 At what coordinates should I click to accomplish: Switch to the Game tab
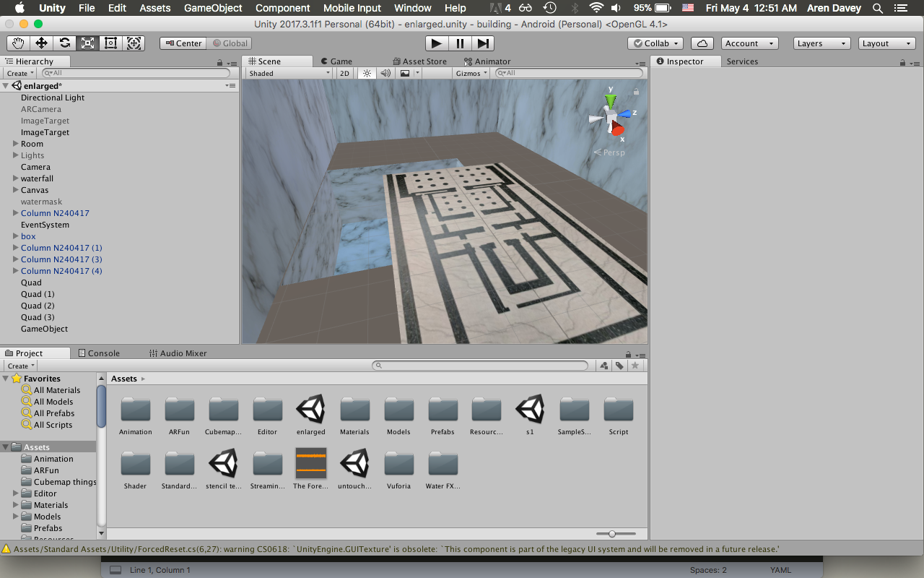coord(336,61)
